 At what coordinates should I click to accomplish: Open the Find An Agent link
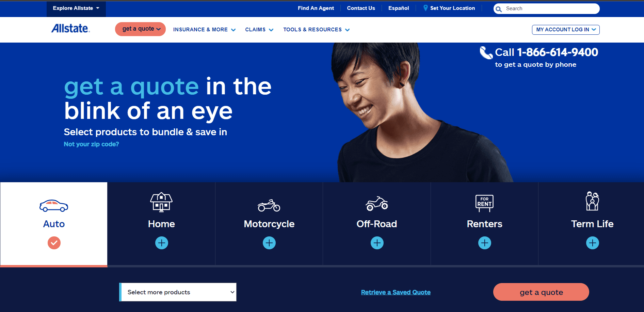(316, 8)
